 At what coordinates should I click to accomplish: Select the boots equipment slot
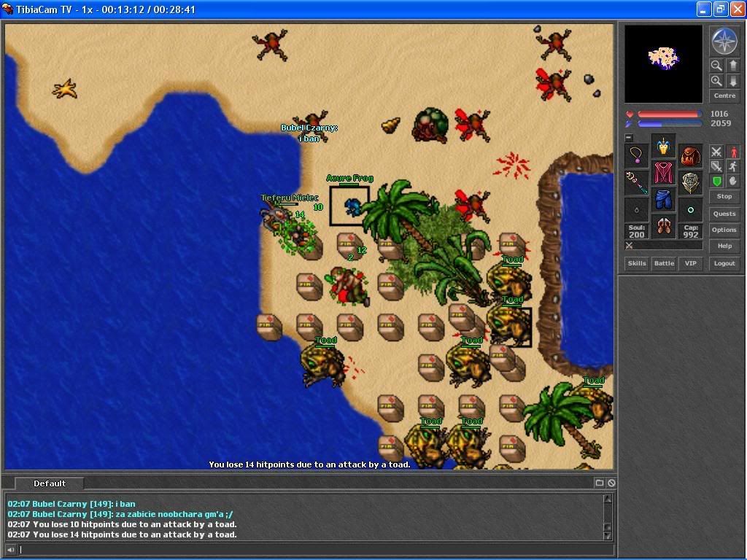pyautogui.click(x=664, y=227)
